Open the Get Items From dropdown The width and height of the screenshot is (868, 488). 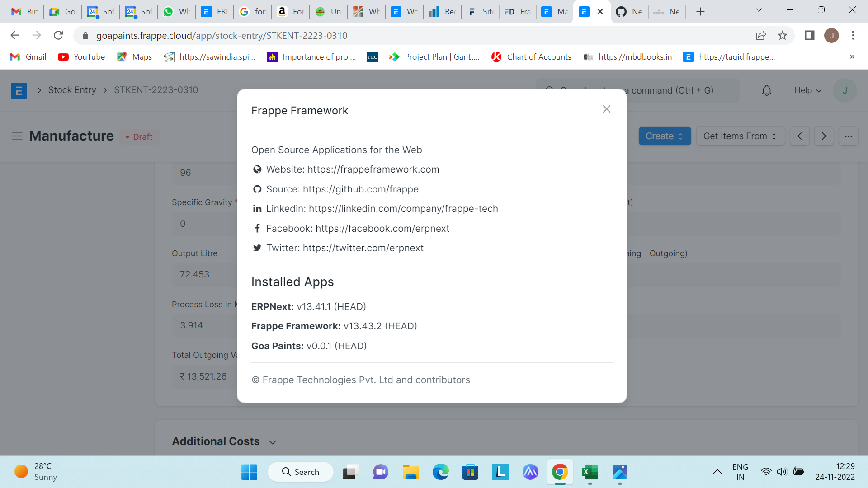point(740,136)
